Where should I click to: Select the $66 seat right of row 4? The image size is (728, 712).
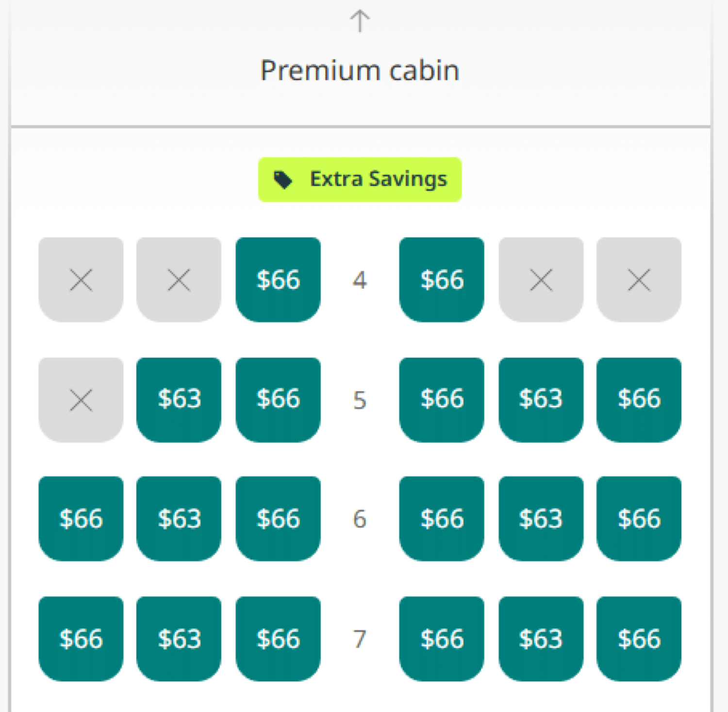tap(442, 280)
